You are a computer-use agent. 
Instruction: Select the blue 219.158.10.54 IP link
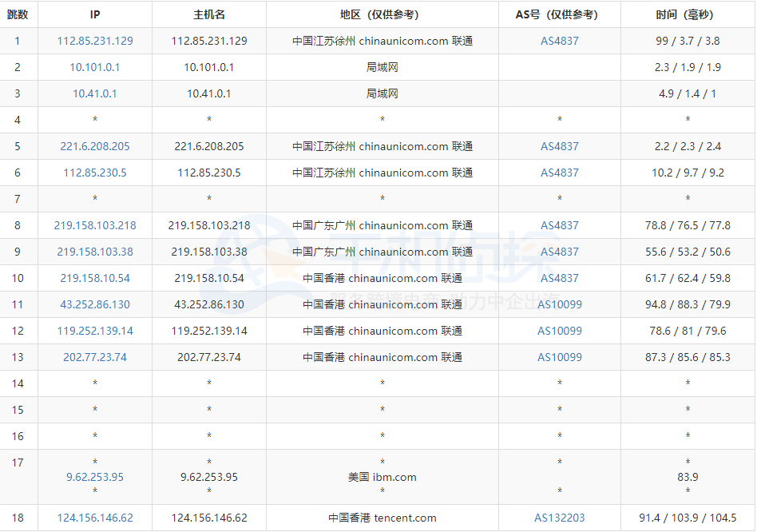(95, 278)
